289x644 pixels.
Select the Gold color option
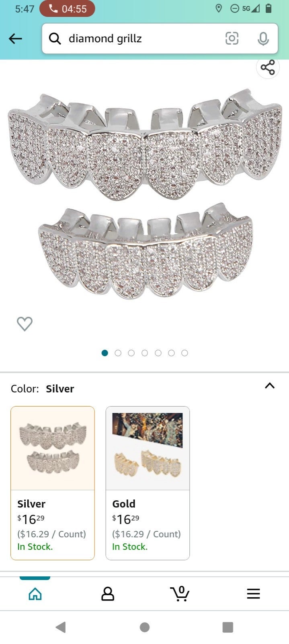pyautogui.click(x=148, y=483)
